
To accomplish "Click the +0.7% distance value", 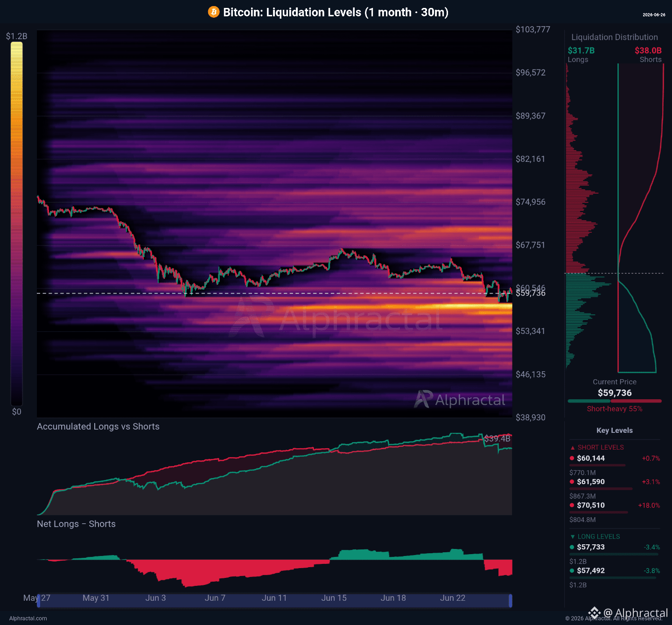I will click(x=651, y=458).
